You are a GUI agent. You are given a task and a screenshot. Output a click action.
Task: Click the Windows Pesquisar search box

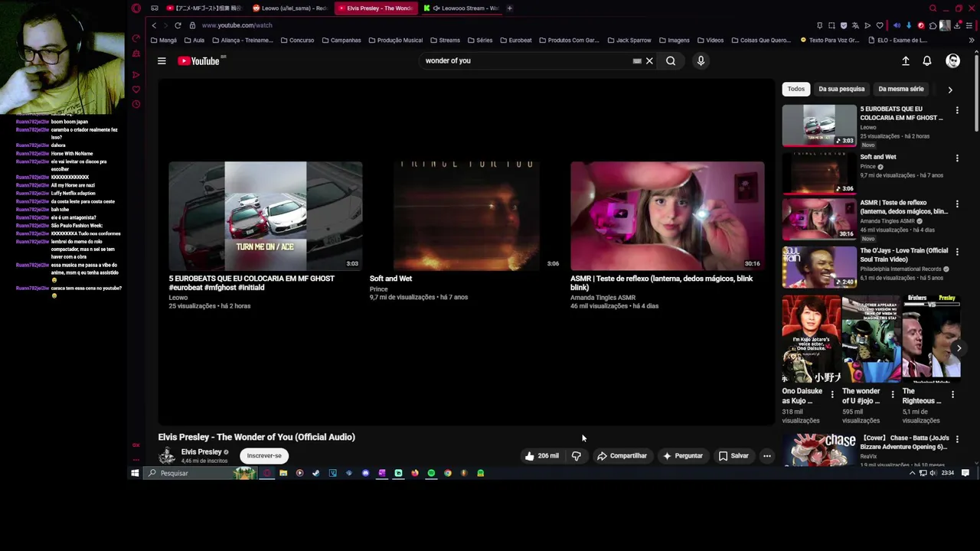click(x=199, y=473)
